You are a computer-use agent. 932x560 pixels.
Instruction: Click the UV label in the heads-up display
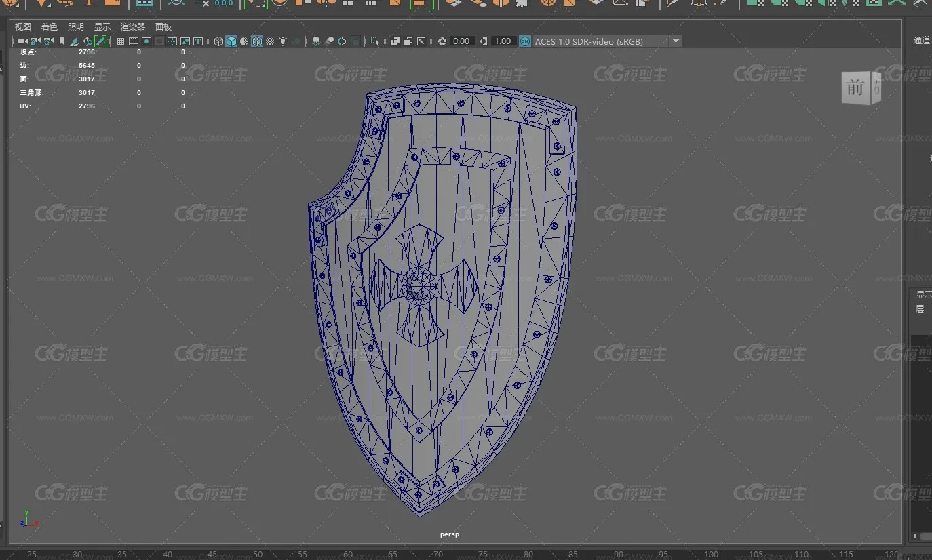(x=26, y=106)
